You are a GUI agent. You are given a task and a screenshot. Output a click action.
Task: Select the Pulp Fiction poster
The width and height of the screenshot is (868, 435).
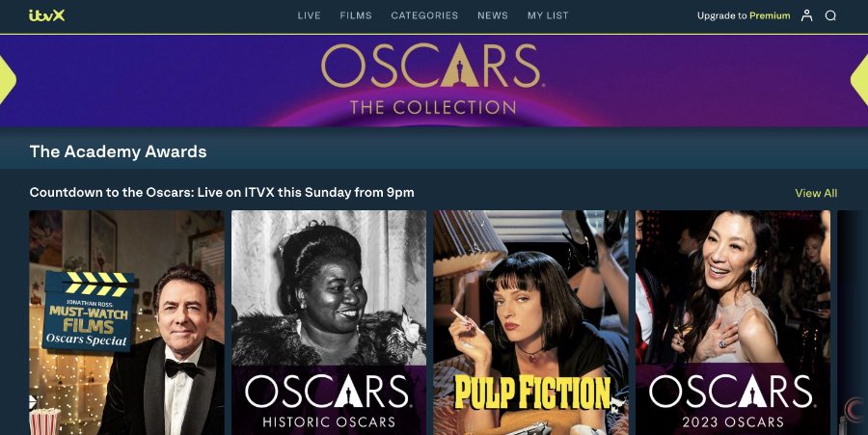tap(530, 323)
